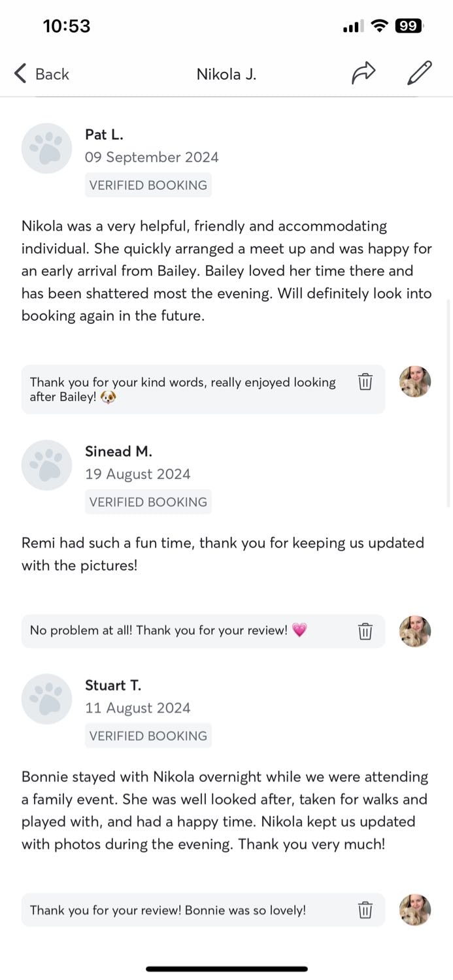This screenshot has height=980, width=453.
Task: Open host photo beside Remi review reply
Action: pyautogui.click(x=415, y=631)
